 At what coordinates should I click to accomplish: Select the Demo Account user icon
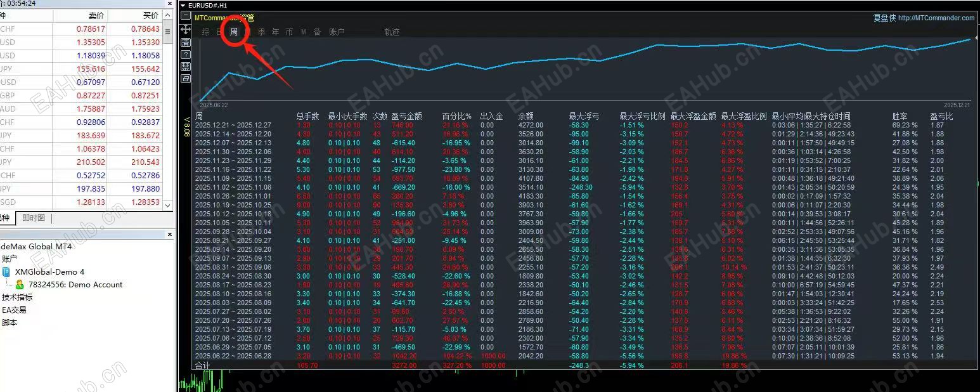[20, 285]
